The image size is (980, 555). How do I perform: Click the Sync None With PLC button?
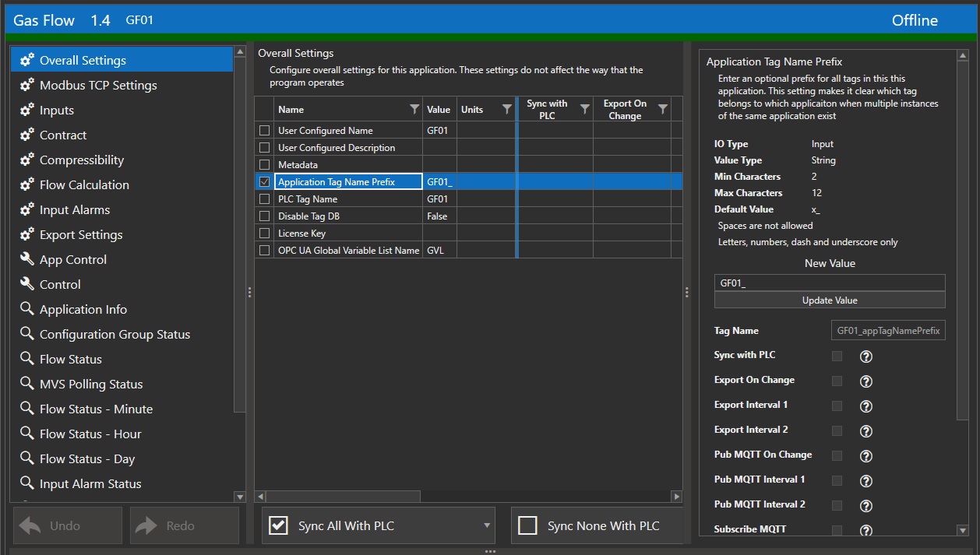pyautogui.click(x=597, y=526)
